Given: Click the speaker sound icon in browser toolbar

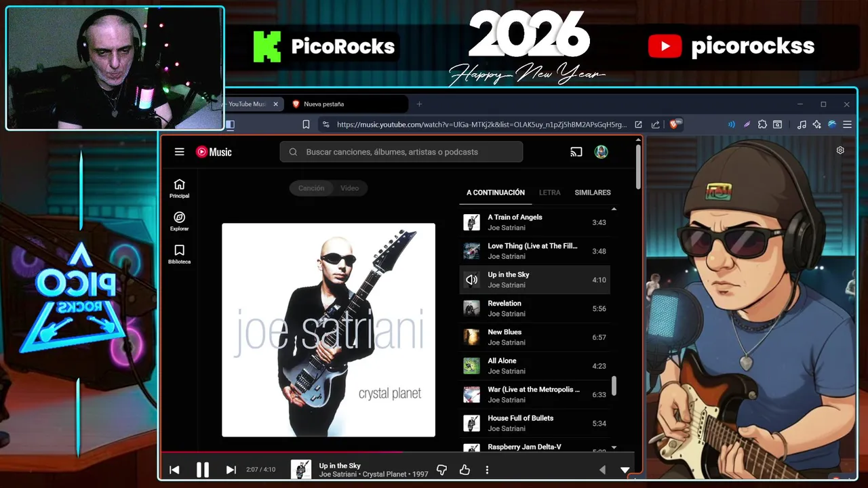Looking at the screenshot, I should [732, 125].
